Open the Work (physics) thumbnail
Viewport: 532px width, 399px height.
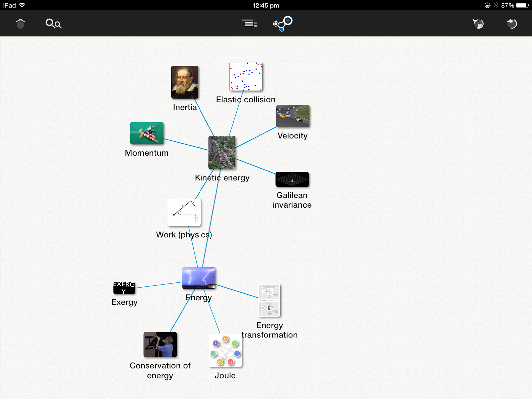click(x=184, y=213)
